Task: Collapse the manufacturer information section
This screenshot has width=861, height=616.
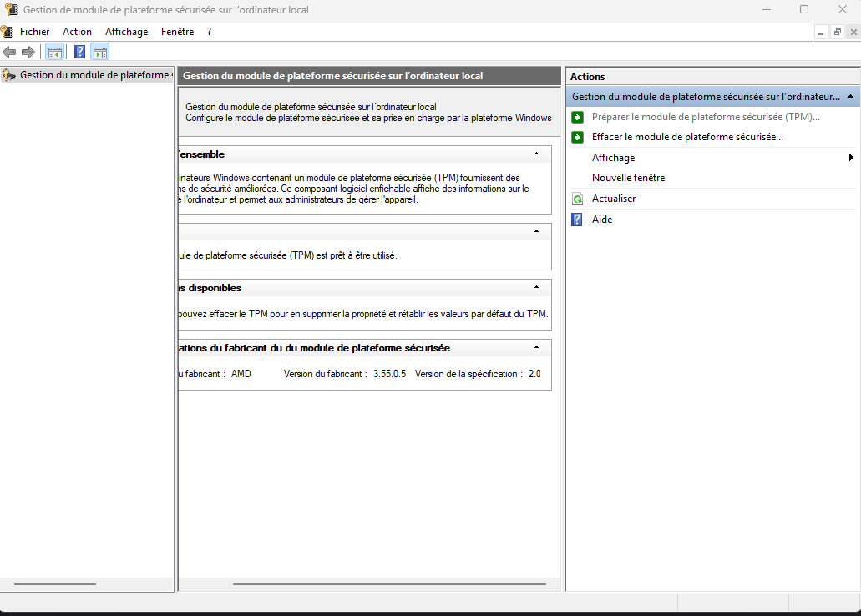Action: pyautogui.click(x=536, y=347)
